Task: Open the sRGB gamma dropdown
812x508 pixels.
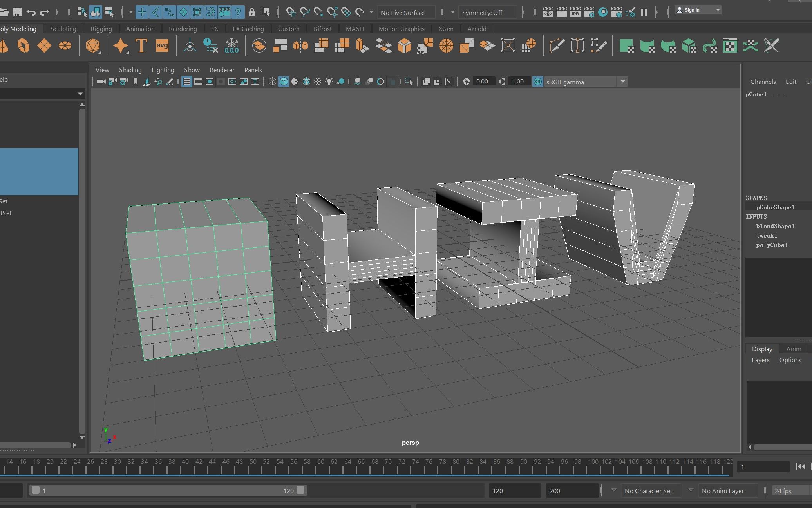Action: (x=622, y=82)
